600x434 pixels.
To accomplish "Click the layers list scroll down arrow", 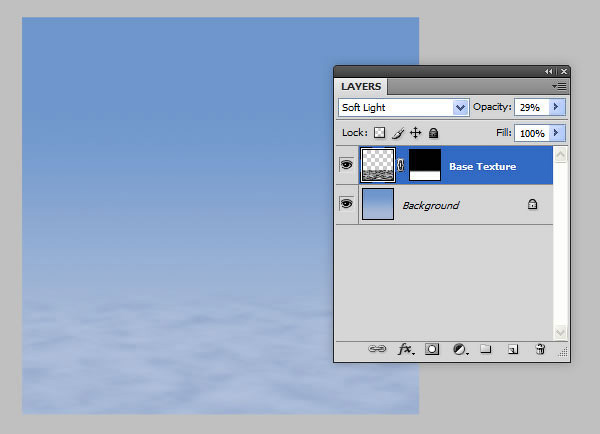I will click(560, 332).
